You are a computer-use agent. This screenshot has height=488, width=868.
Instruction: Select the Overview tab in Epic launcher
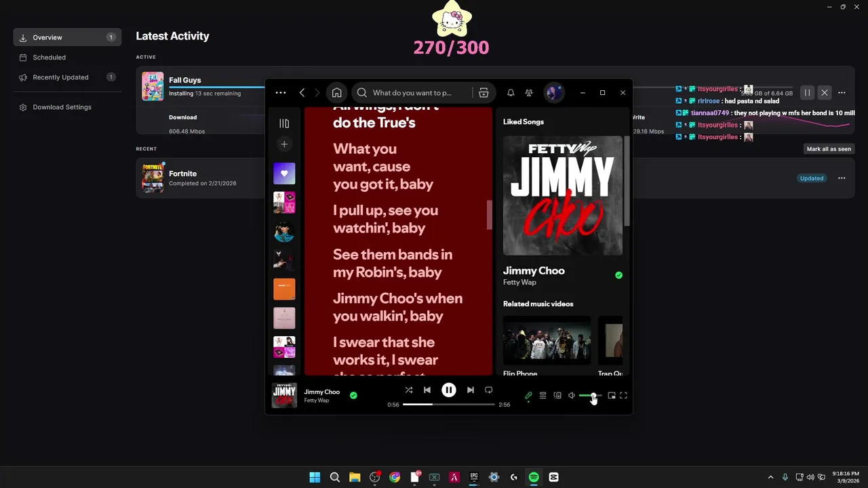point(67,37)
